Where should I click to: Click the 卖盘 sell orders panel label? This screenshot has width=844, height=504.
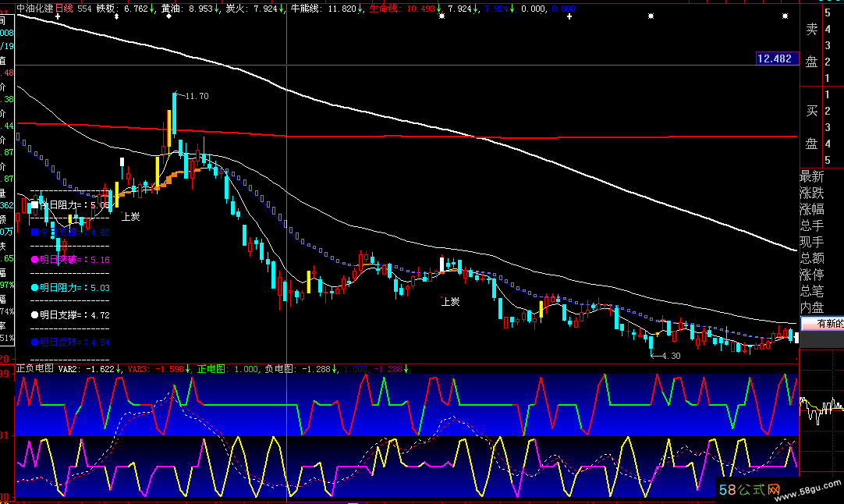(x=811, y=44)
